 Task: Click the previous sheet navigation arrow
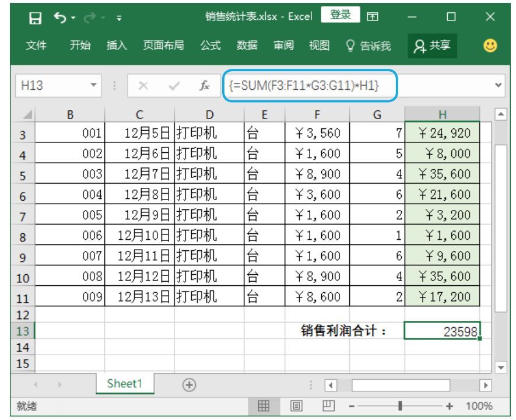tap(36, 384)
